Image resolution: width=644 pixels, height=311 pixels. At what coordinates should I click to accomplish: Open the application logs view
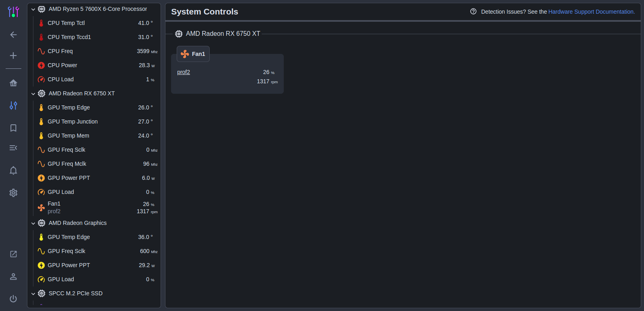[13, 148]
